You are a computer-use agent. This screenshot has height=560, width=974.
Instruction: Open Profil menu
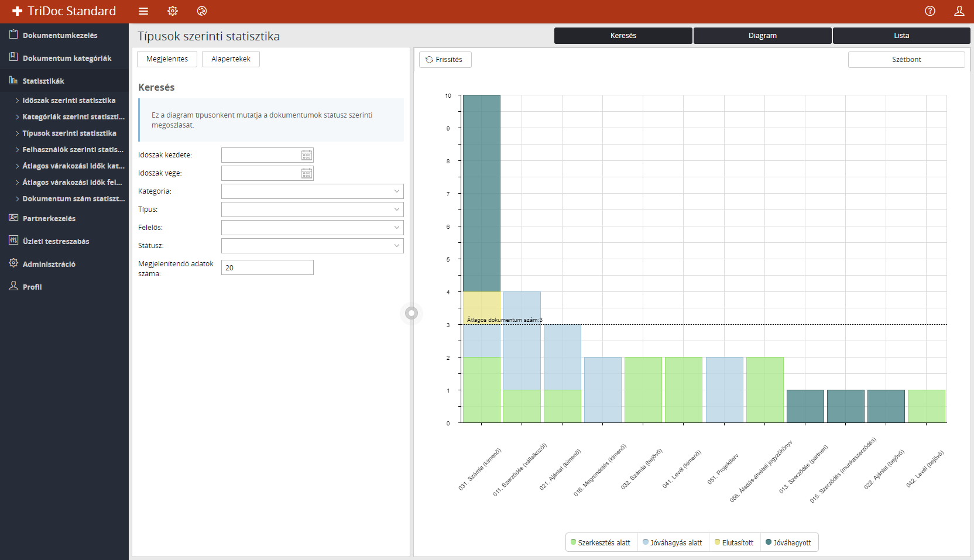(x=64, y=287)
